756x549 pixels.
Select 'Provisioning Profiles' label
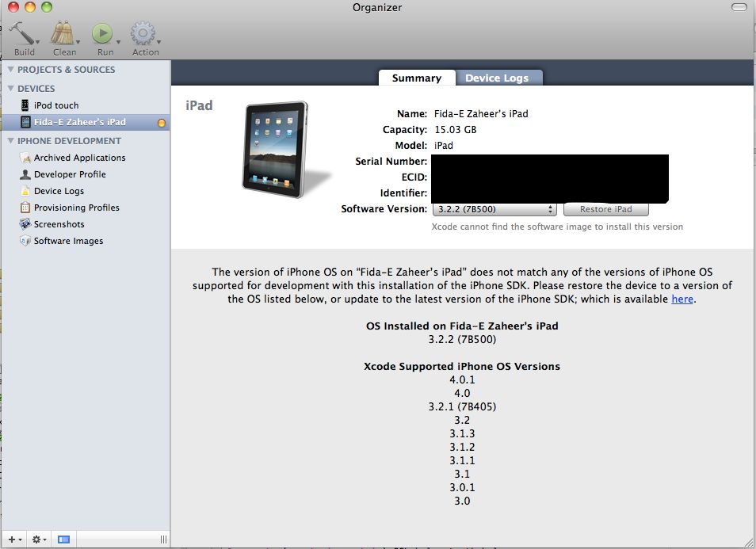(x=77, y=208)
